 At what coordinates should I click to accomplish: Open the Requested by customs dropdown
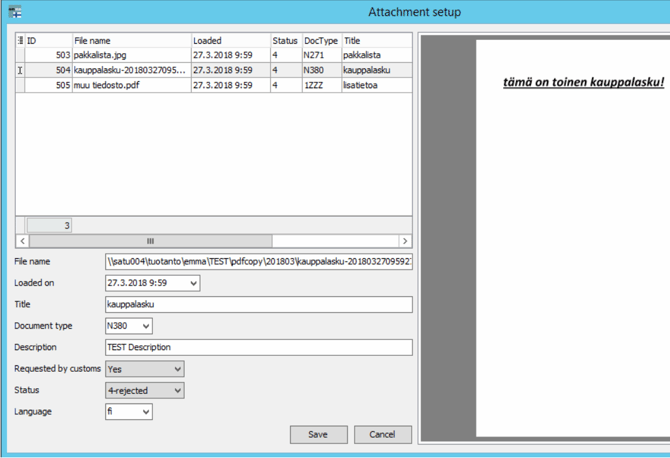pyautogui.click(x=177, y=369)
